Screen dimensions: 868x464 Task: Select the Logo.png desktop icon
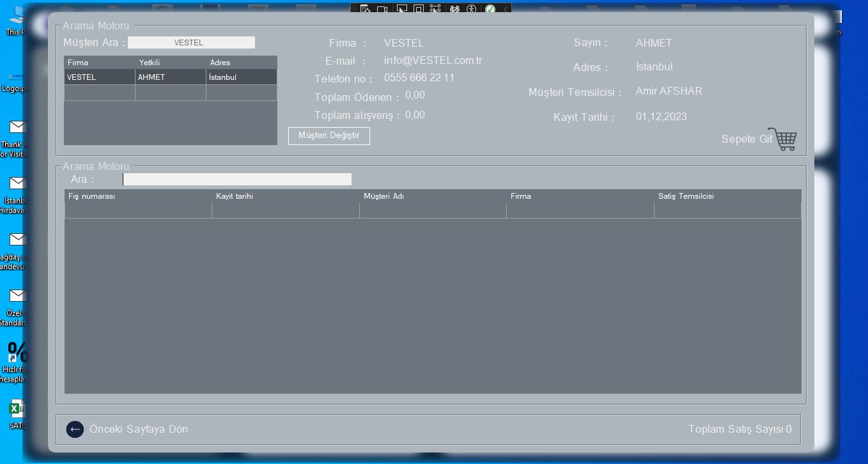coord(15,82)
